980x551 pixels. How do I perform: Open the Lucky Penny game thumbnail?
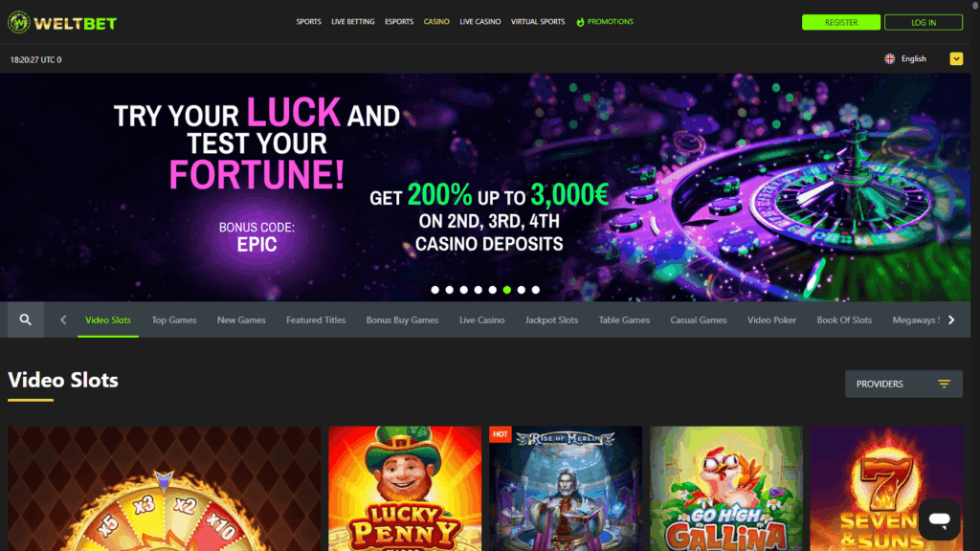coord(405,489)
